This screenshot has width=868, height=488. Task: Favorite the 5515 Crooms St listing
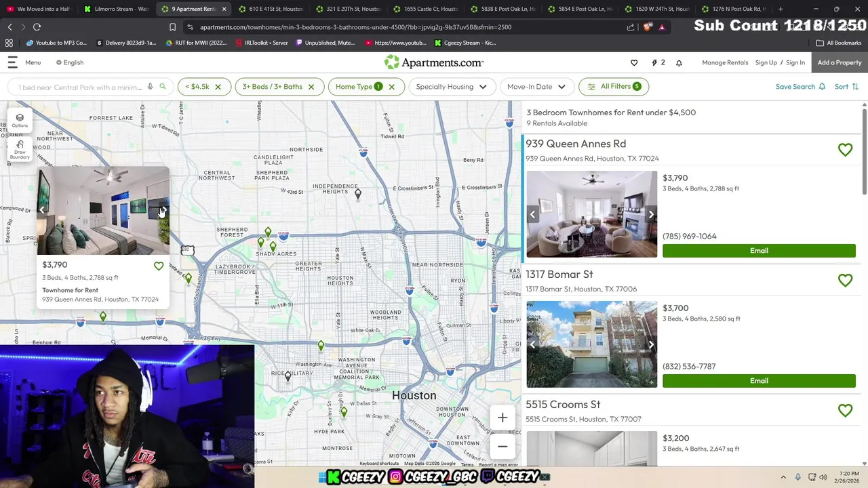pos(845,410)
